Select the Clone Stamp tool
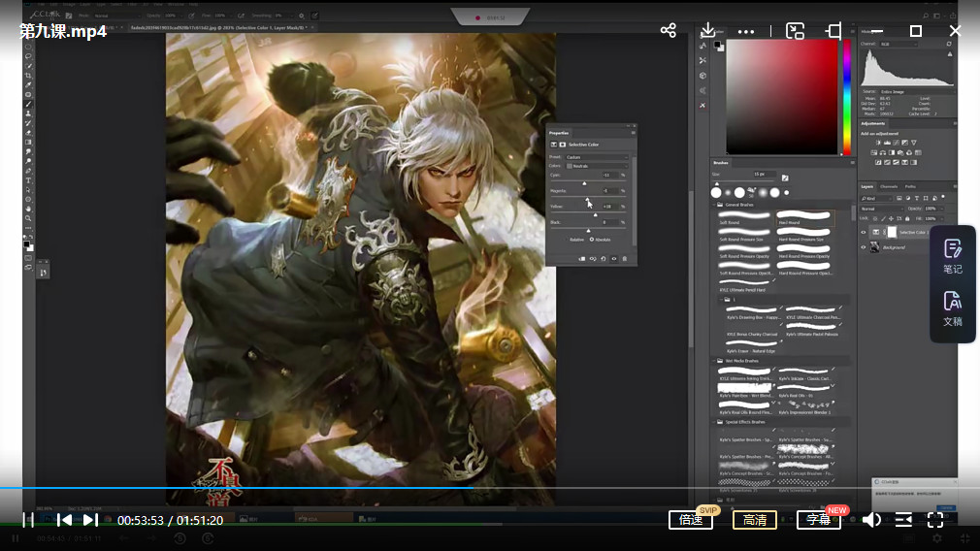Viewport: 980px width, 551px height. (x=28, y=113)
